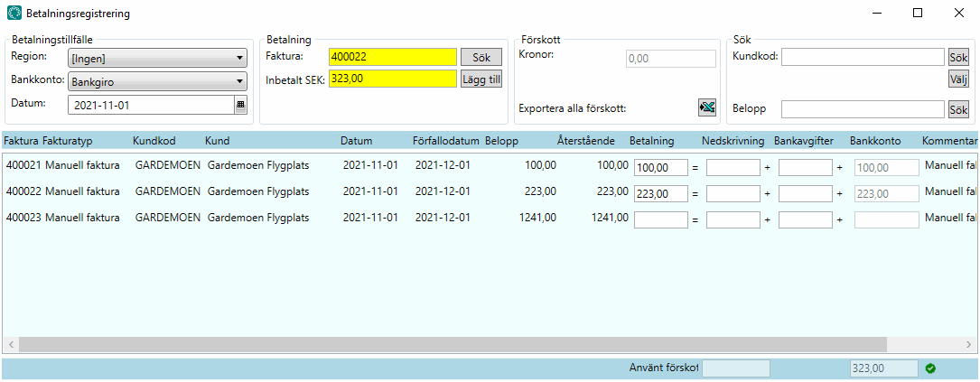Click the Inbetalt SEK input field

pyautogui.click(x=392, y=79)
